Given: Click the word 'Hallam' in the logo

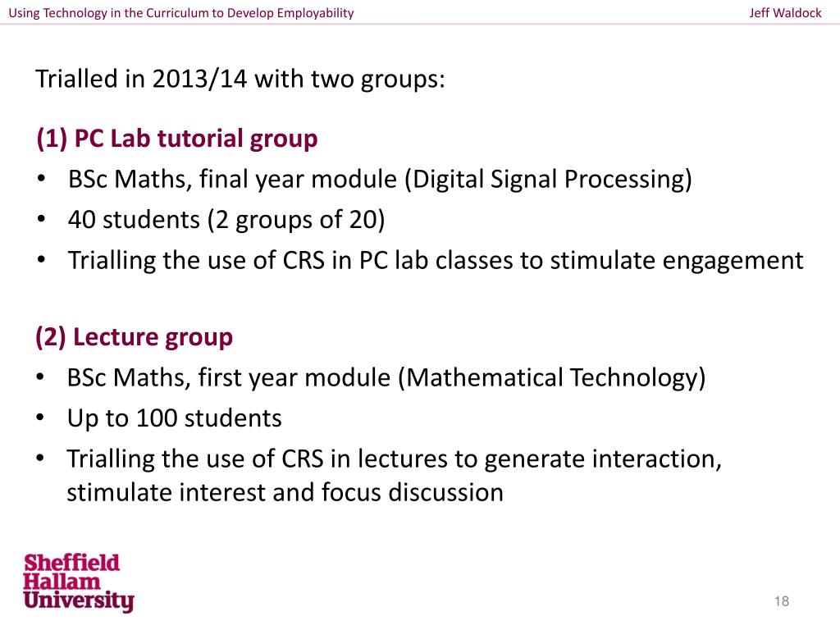Looking at the screenshot, I should pos(62,582).
